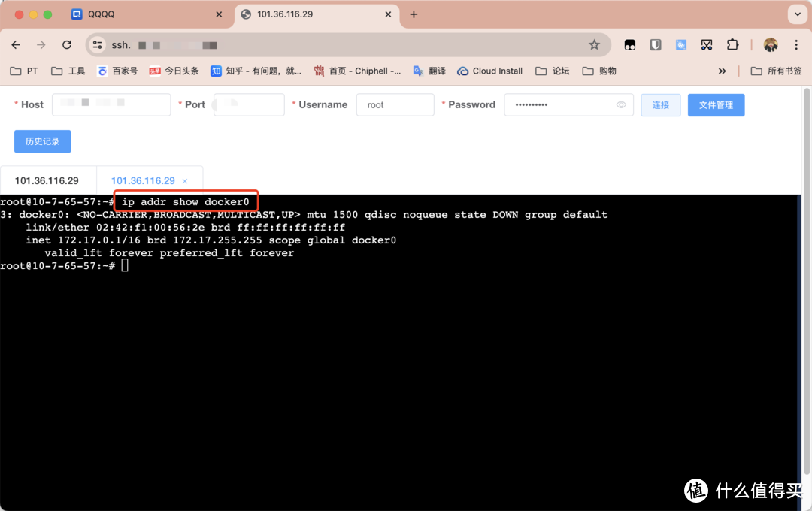812x511 pixels.
Task: Open the Extensions puzzle-piece menu
Action: [732, 45]
